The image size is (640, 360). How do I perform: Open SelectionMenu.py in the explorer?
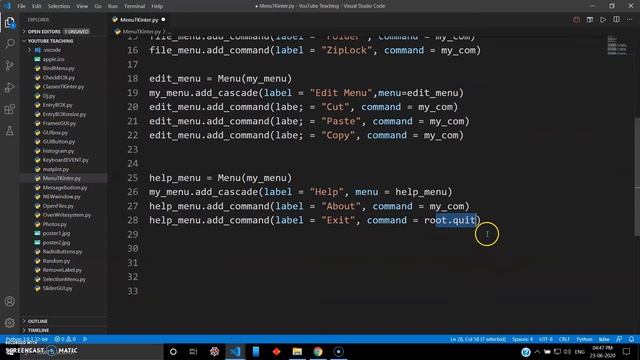tap(64, 279)
